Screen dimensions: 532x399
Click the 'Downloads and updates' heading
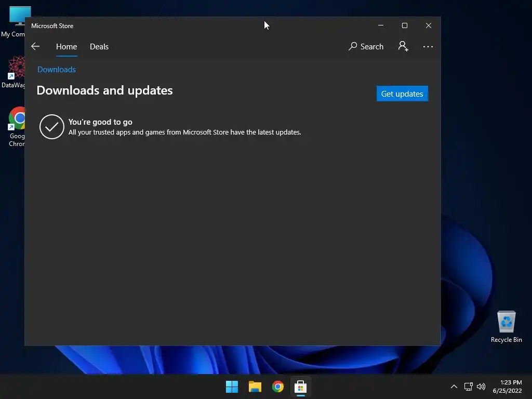point(104,90)
